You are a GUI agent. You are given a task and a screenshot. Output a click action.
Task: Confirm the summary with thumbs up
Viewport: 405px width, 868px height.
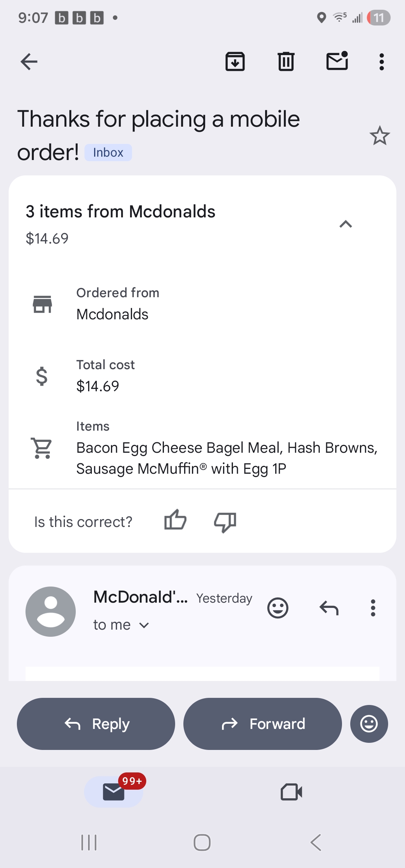point(175,521)
